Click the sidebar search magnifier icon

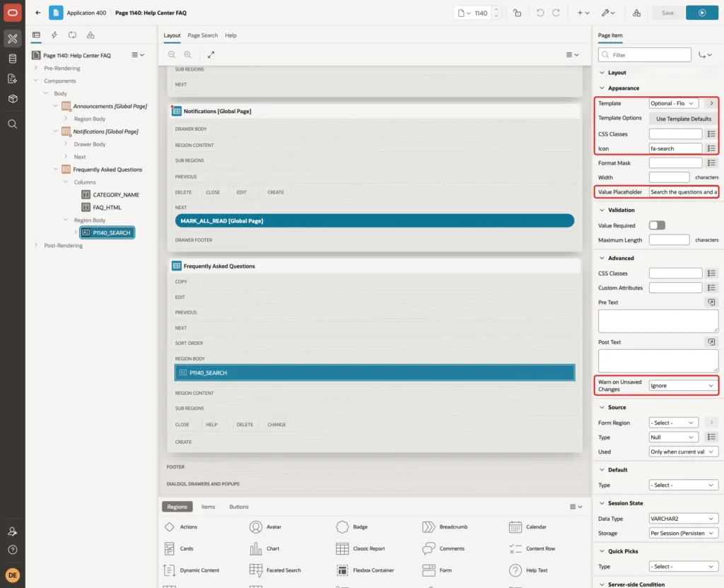click(13, 124)
